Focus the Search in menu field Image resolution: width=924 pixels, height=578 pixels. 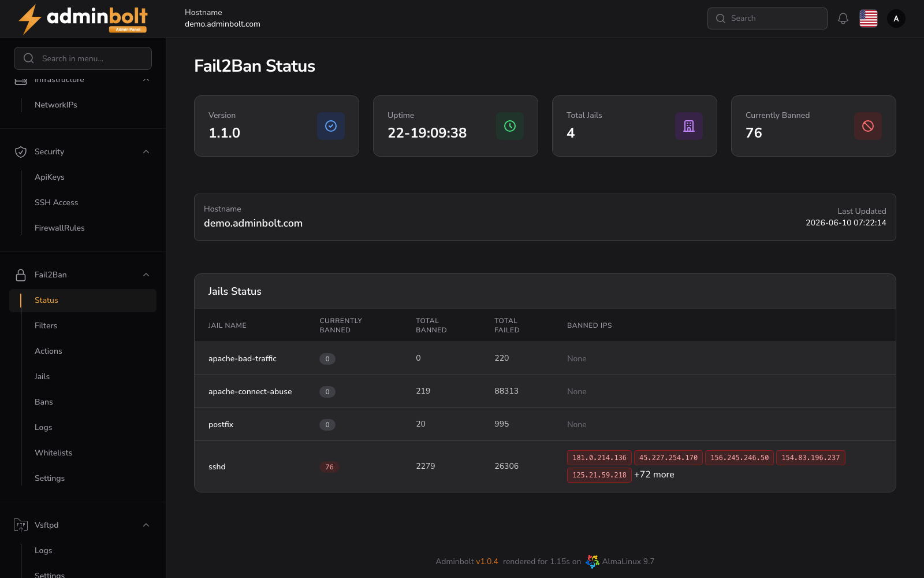pos(83,58)
